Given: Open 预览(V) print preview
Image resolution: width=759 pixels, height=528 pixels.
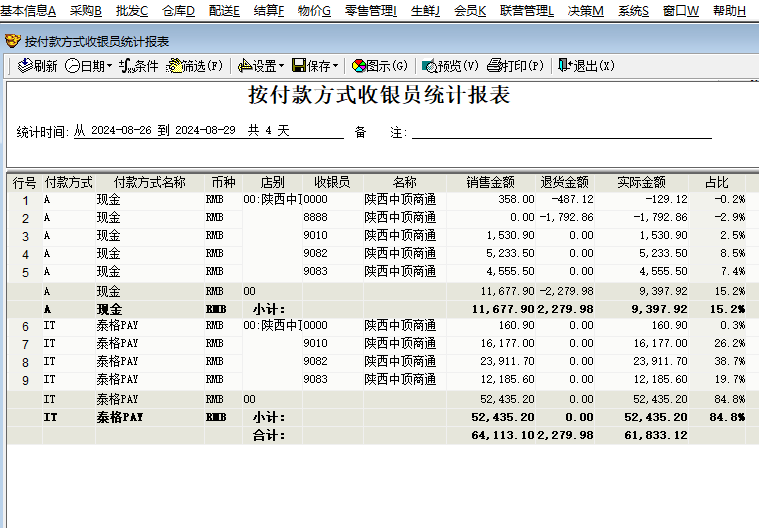Looking at the screenshot, I should (430, 66).
